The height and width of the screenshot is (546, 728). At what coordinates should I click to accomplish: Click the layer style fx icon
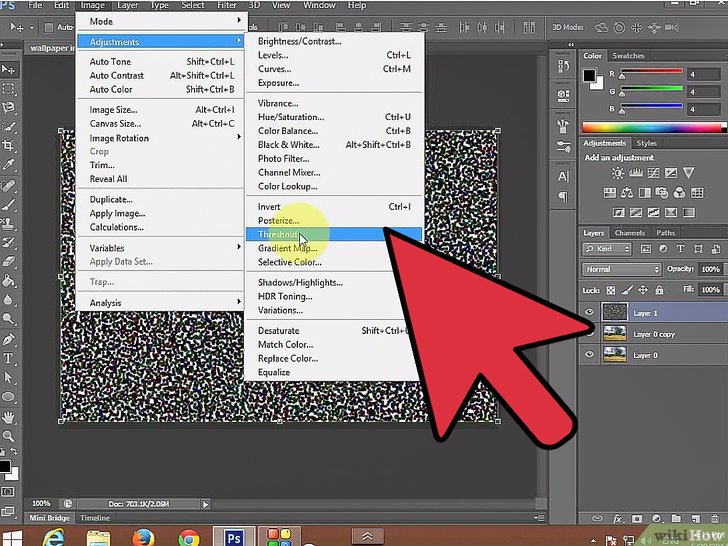pyautogui.click(x=618, y=519)
